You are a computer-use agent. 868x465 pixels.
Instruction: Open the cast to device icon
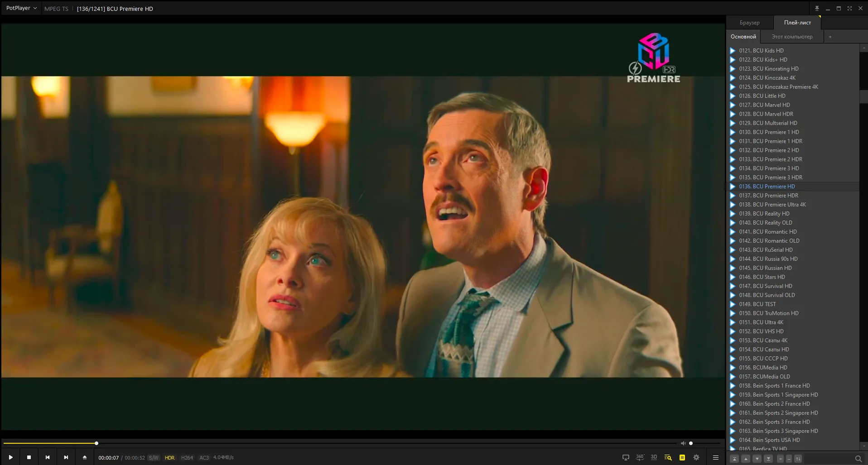tap(626, 457)
